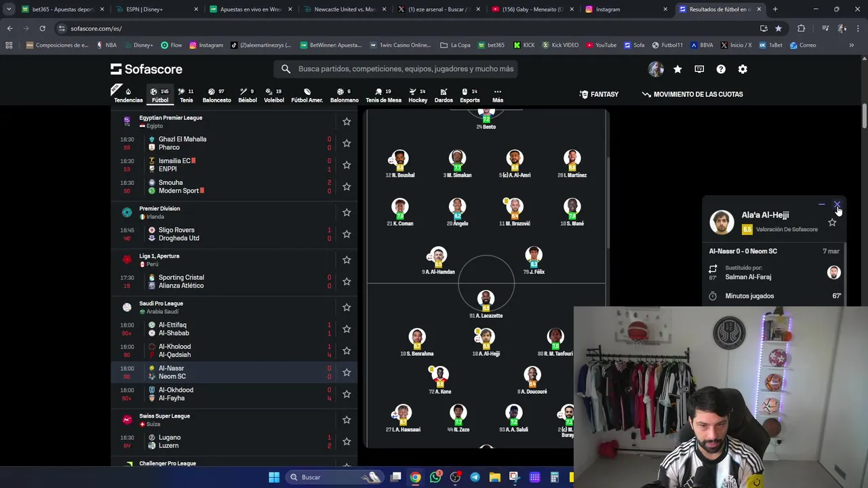Switch to the Newcastle United browser tab
The width and height of the screenshot is (868, 488).
344,9
